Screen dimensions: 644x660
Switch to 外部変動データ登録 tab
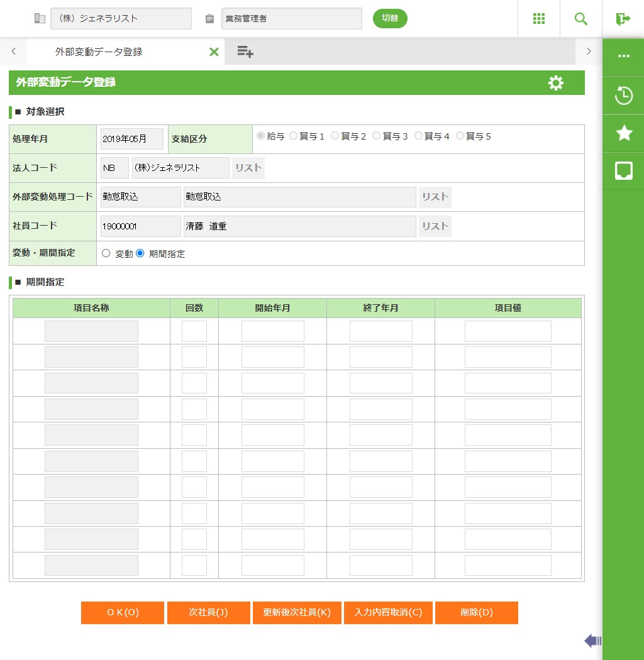point(99,52)
